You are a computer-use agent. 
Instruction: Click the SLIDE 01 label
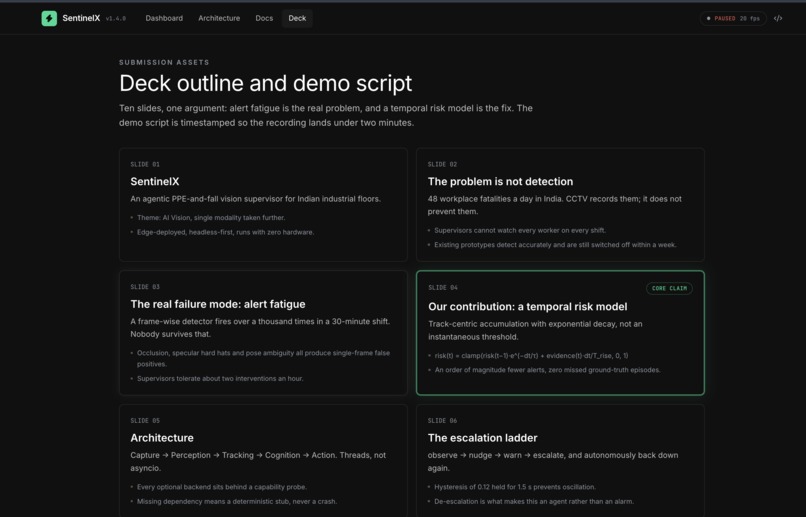(145, 164)
